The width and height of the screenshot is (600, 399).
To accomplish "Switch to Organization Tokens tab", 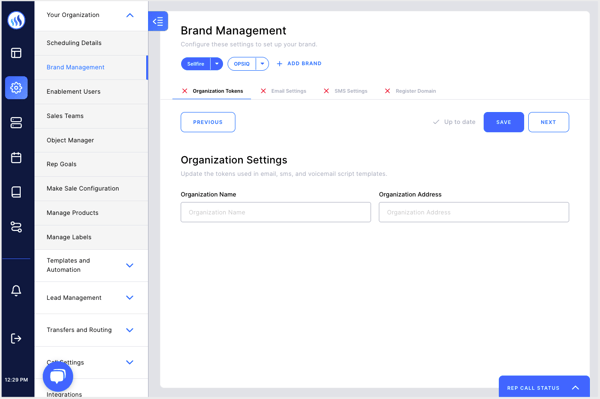I will pyautogui.click(x=212, y=91).
